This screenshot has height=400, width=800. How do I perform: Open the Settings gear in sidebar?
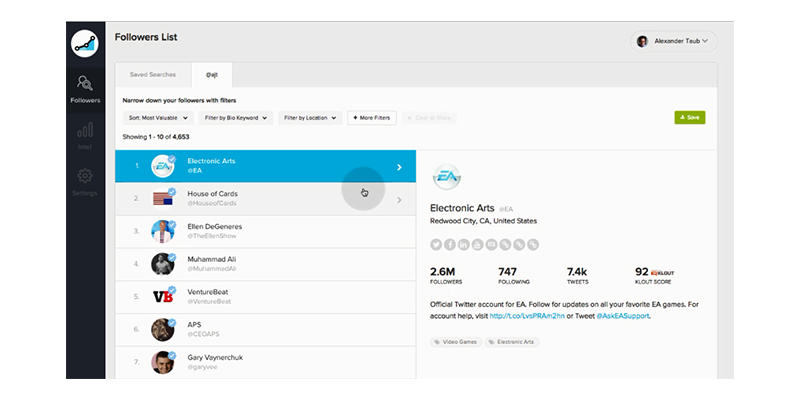(85, 182)
